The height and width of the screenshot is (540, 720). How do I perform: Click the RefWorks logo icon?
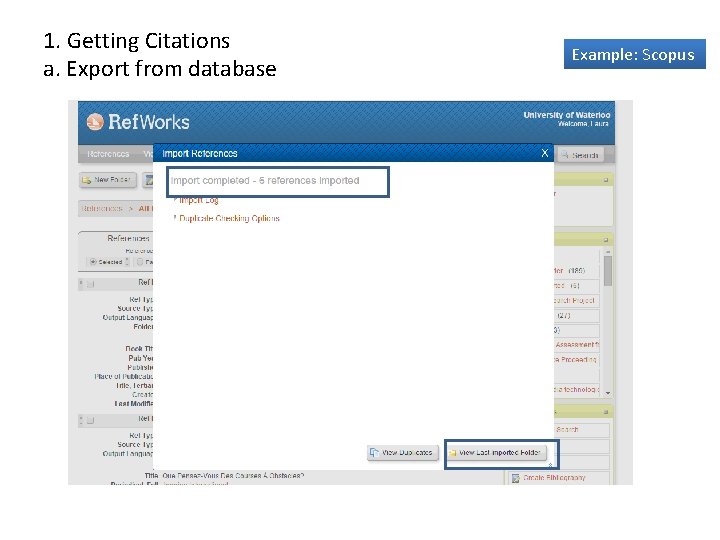[x=95, y=122]
